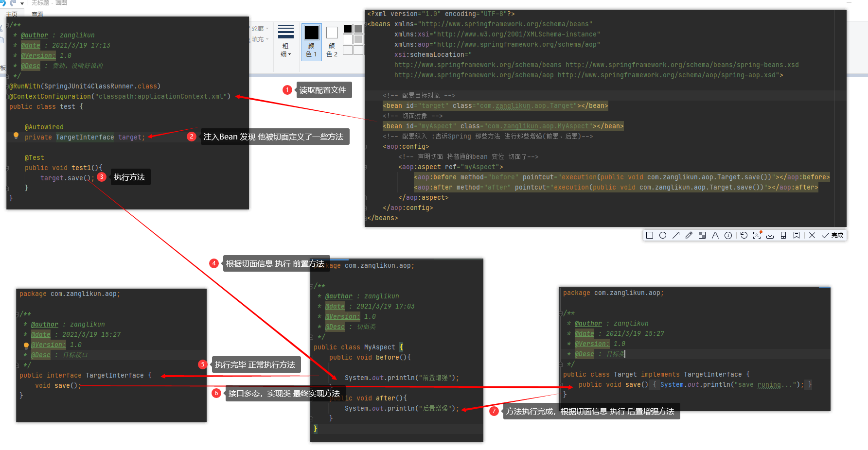
Task: Pin the screenshot with bookmark icon
Action: 797,235
